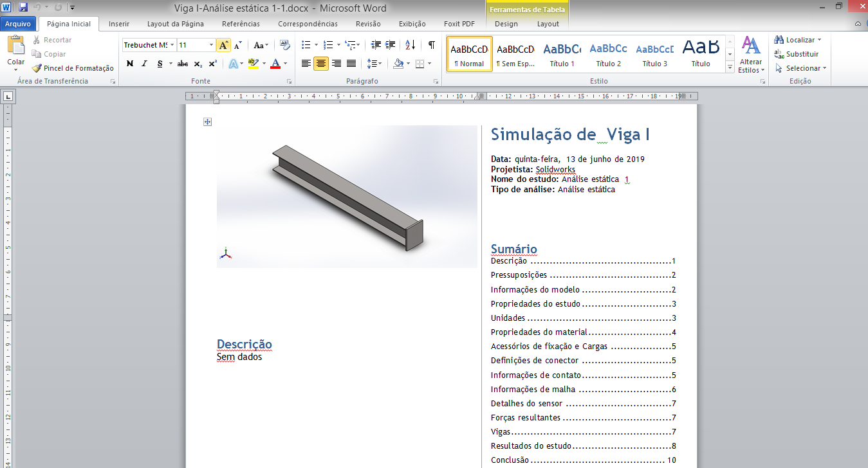Click the justify text alignment icon
This screenshot has width=868, height=468.
351,64
